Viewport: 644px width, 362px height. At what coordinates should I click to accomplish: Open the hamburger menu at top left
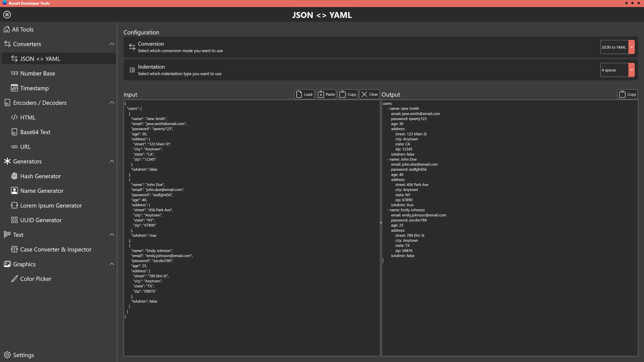7,14
